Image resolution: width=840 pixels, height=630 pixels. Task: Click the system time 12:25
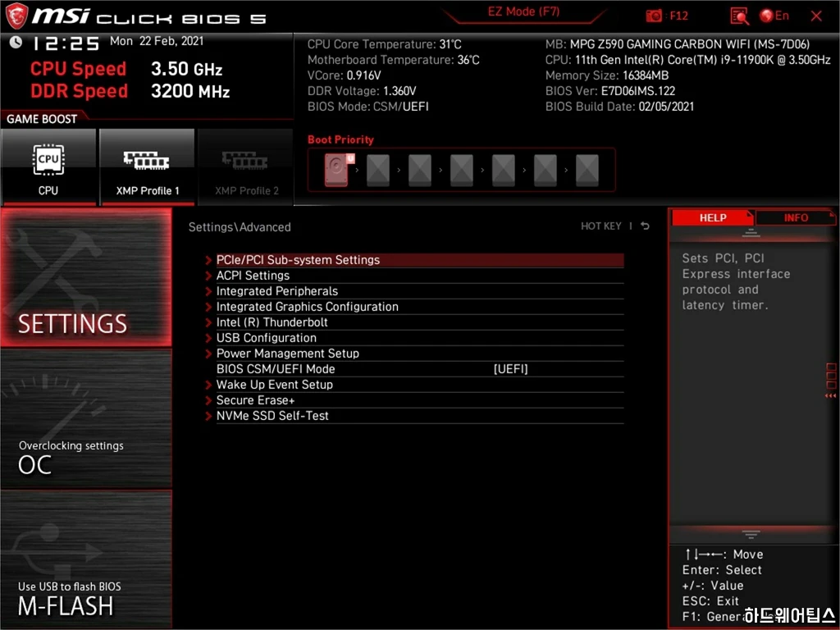66,43
